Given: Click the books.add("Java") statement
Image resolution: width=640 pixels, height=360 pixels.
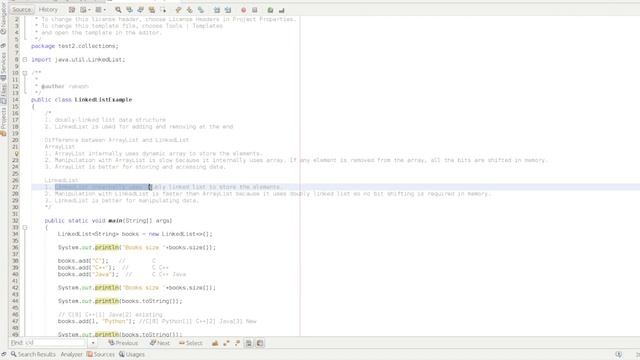Looking at the screenshot, I should point(88,274).
